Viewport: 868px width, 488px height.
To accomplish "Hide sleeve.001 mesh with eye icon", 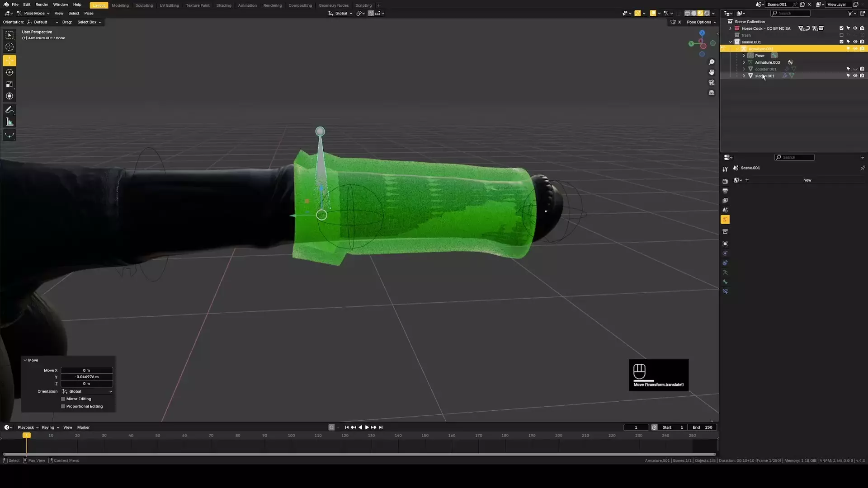I will (855, 76).
